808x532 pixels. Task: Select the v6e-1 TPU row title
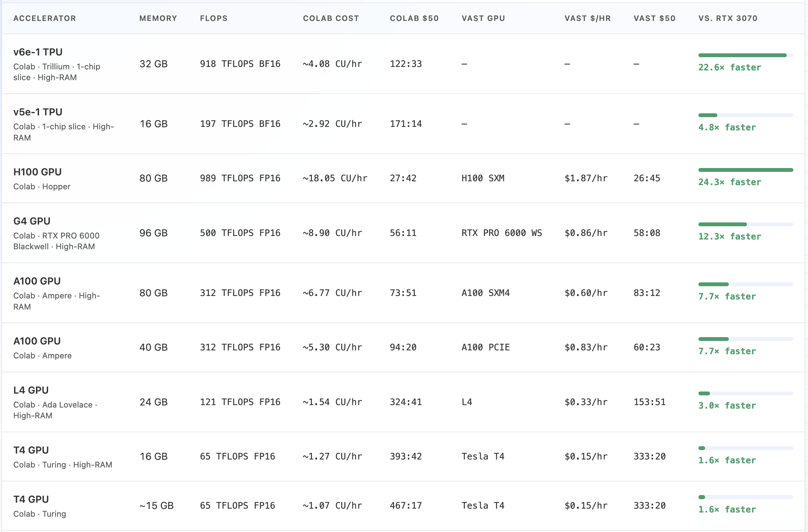pos(38,52)
